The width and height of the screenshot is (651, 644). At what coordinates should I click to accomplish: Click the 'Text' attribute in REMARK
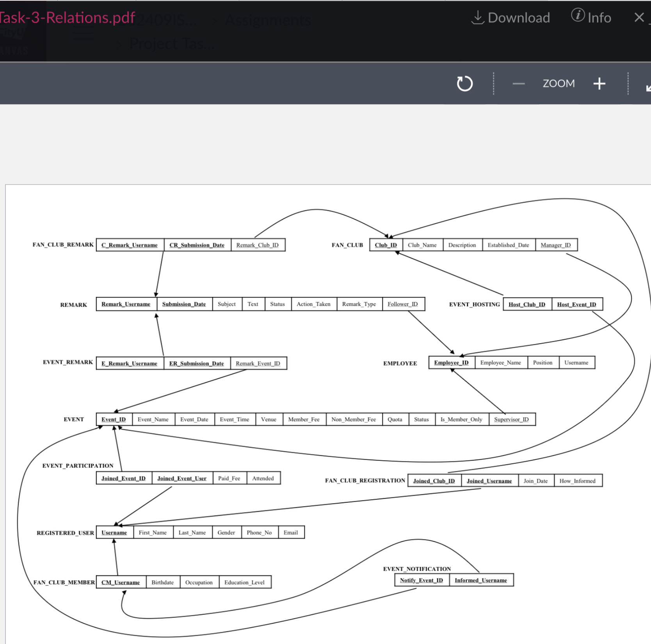[253, 304]
